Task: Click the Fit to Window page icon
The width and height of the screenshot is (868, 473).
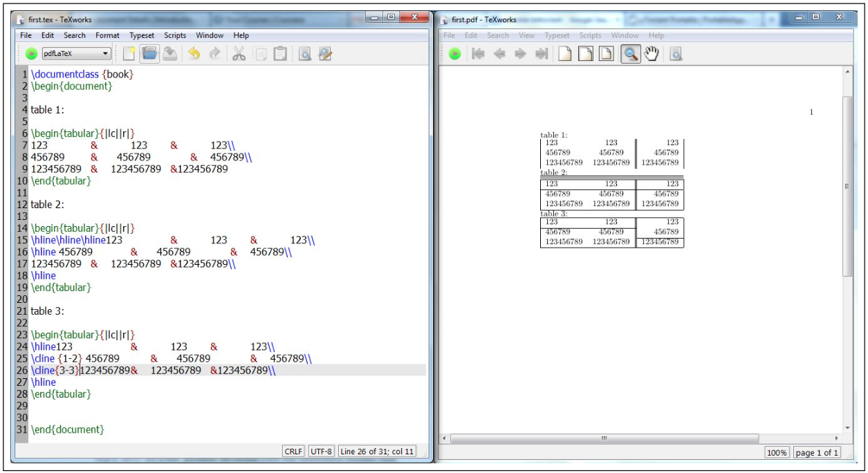Action: [x=606, y=53]
